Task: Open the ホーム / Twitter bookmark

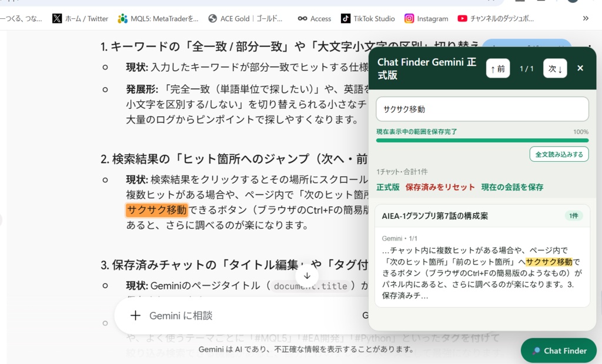Action: (x=80, y=18)
